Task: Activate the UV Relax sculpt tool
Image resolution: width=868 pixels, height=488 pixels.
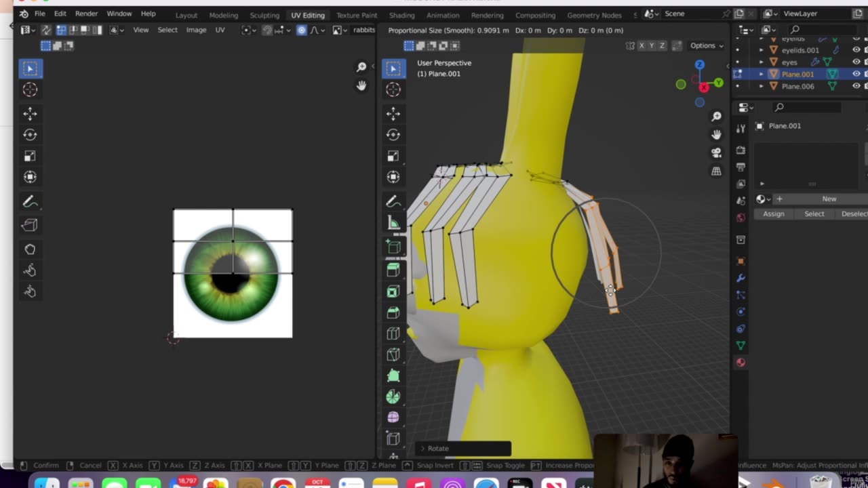Action: pos(30,270)
